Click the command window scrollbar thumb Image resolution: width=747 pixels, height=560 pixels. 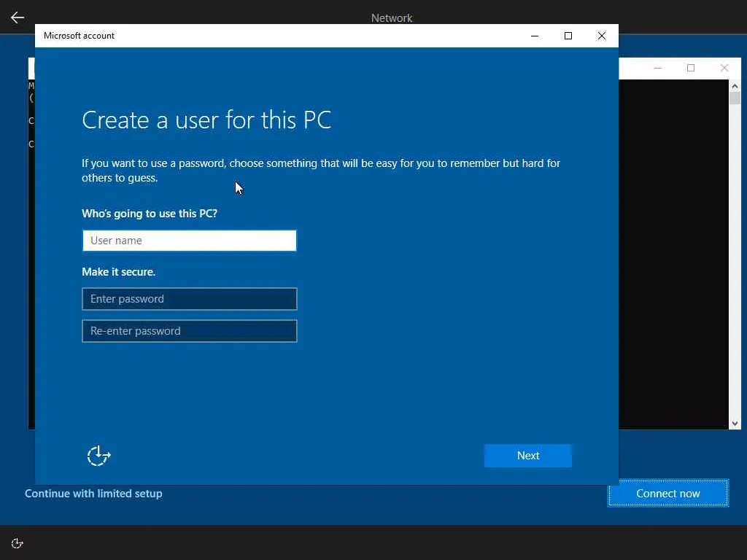click(x=735, y=98)
